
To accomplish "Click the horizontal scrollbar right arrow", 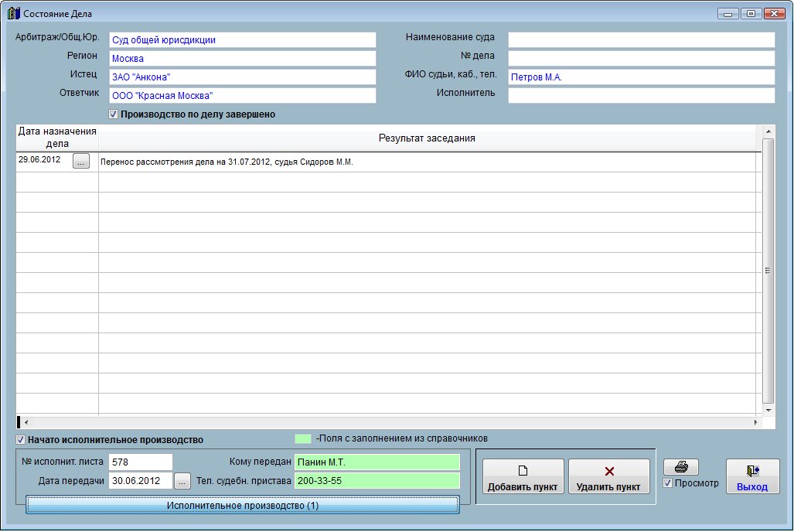I will (x=756, y=422).
